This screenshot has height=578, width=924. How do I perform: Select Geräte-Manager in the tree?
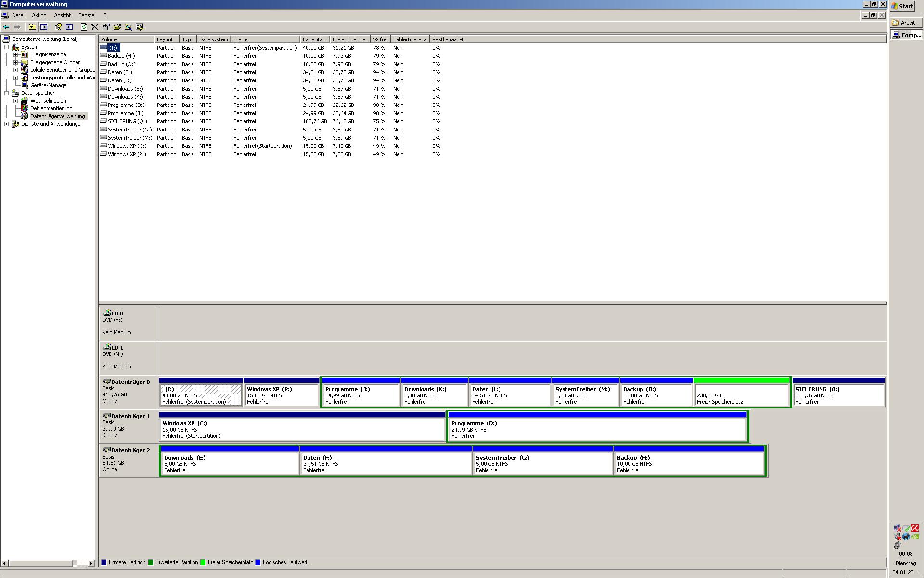[x=49, y=85]
